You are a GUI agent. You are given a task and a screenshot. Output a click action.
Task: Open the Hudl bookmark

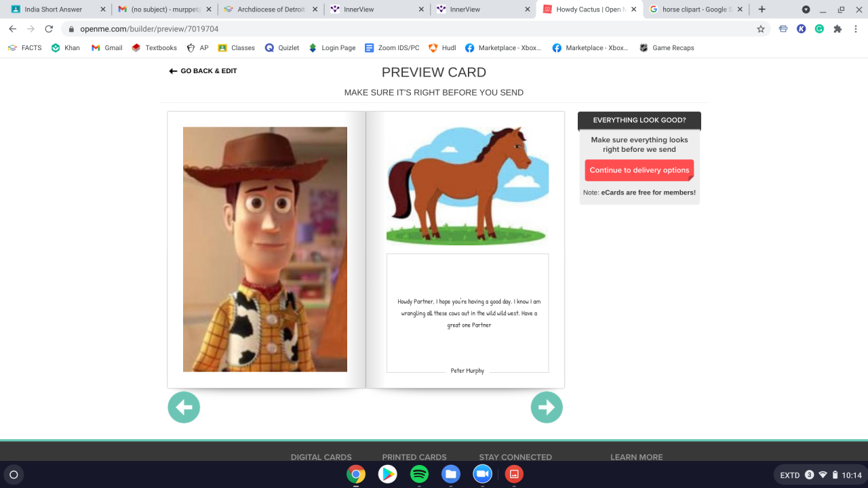[x=442, y=48]
